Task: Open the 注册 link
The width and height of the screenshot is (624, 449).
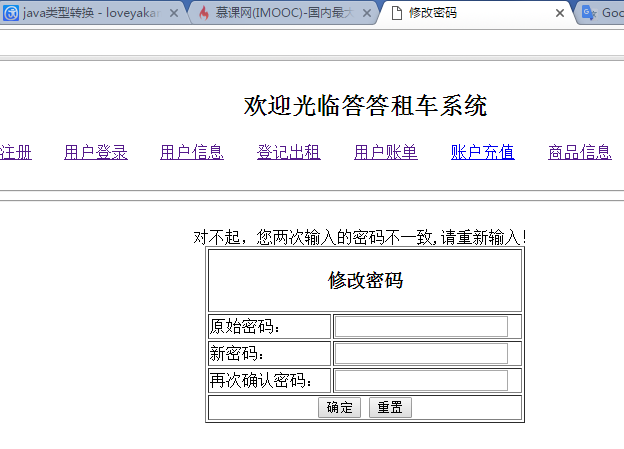Action: click(x=16, y=152)
